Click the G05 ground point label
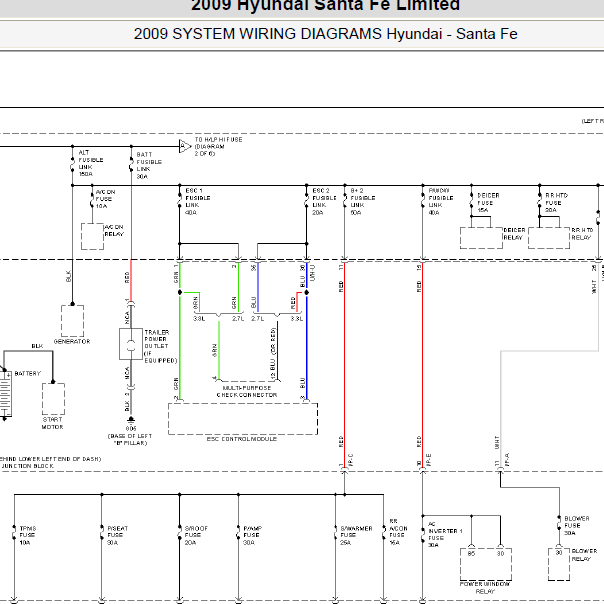Image resolution: width=604 pixels, height=604 pixels. [131, 428]
